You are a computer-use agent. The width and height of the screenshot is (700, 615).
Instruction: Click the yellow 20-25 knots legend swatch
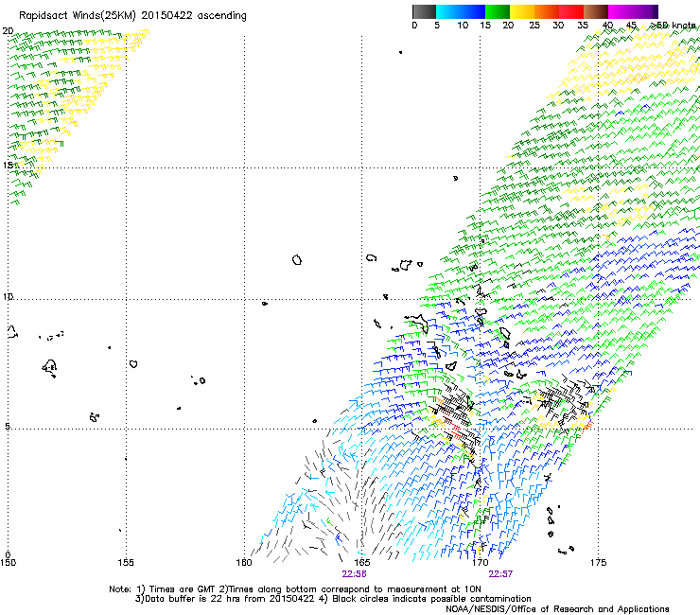(522, 11)
